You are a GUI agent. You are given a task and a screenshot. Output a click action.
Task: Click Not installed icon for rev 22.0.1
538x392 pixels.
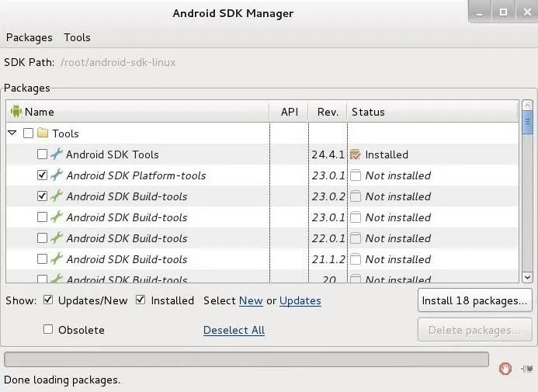tap(356, 238)
